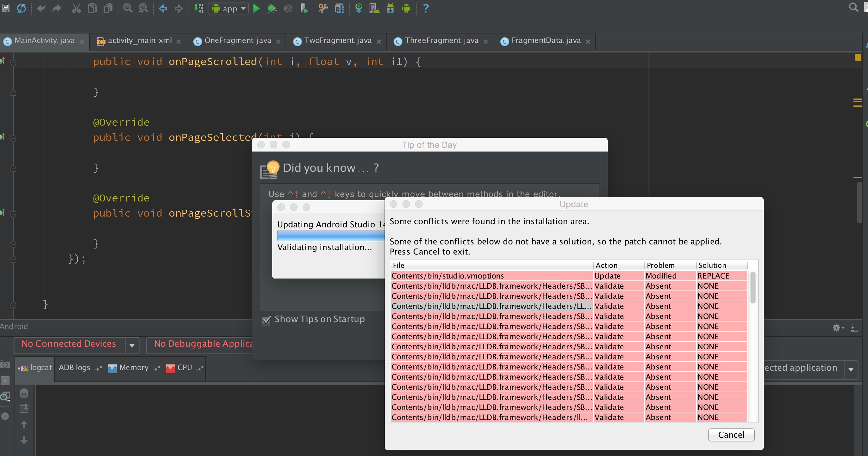The image size is (868, 456).
Task: Click the System Information magnifier icon in Android panel
Action: click(x=5, y=397)
